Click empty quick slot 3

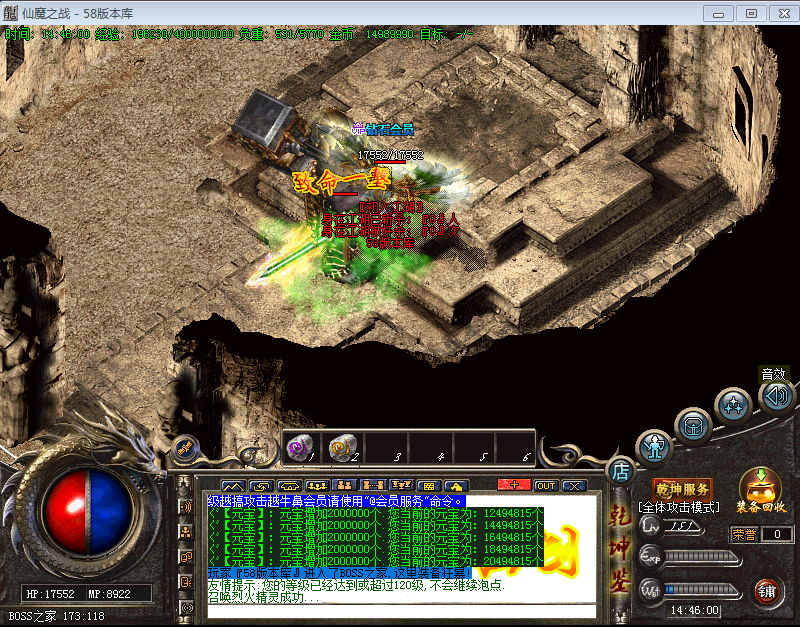point(387,448)
